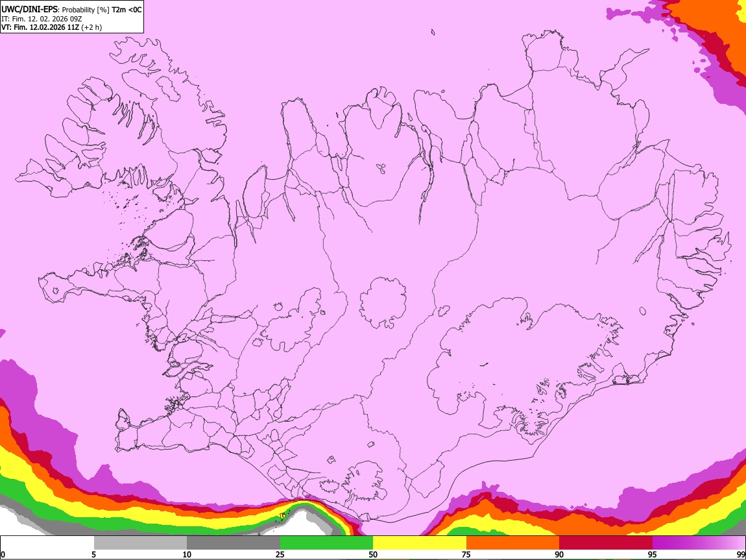
Task: Click the white 0-5 legend swatch
Action: pyautogui.click(x=47, y=543)
